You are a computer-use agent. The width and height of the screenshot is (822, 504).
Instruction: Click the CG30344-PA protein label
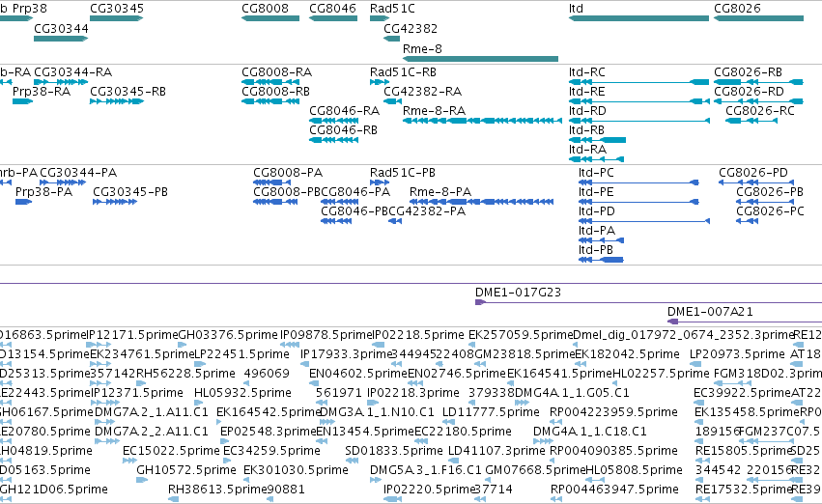pyautogui.click(x=78, y=173)
